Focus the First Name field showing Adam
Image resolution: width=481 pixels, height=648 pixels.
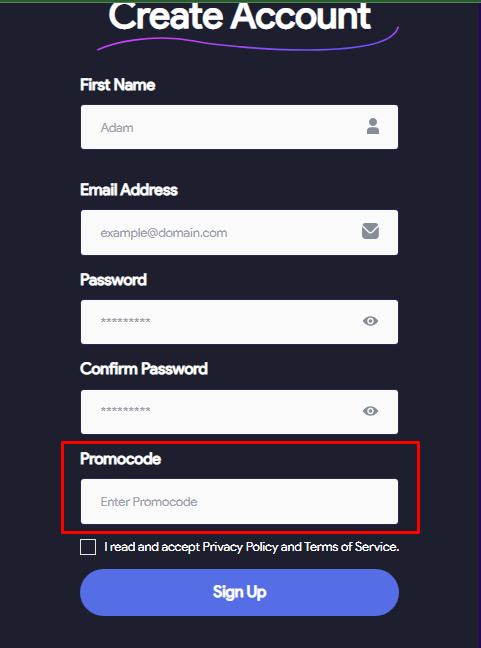pyautogui.click(x=239, y=127)
